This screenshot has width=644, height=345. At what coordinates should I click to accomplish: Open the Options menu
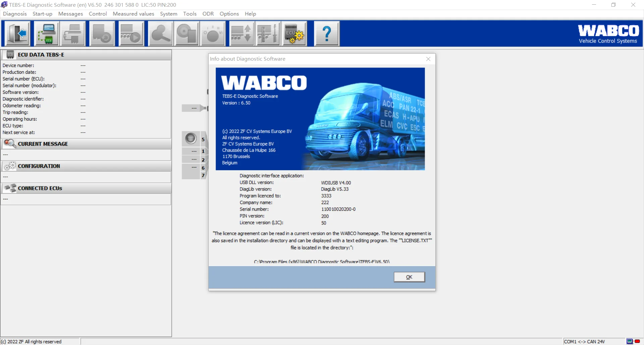pyautogui.click(x=229, y=14)
